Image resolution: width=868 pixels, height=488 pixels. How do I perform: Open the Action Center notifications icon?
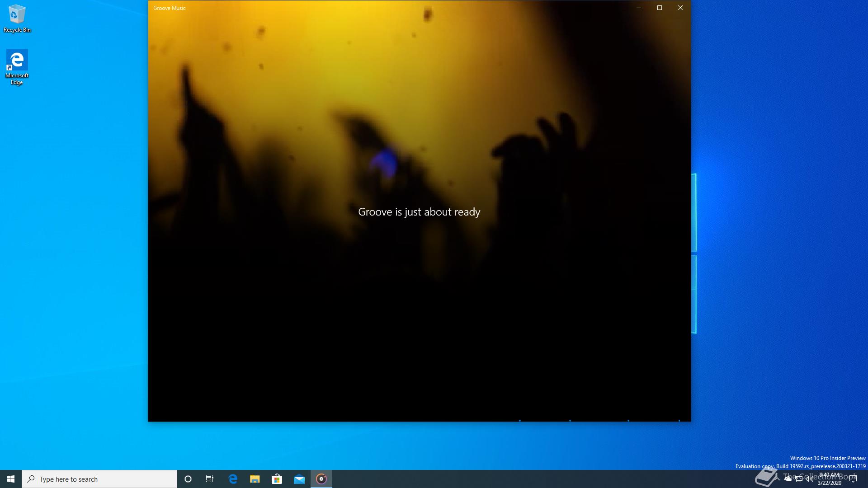coord(853,479)
